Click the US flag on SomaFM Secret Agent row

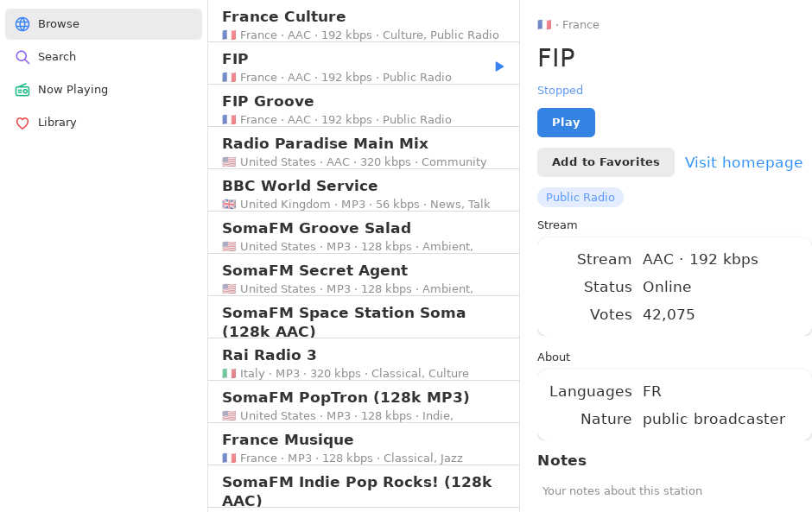[229, 289]
